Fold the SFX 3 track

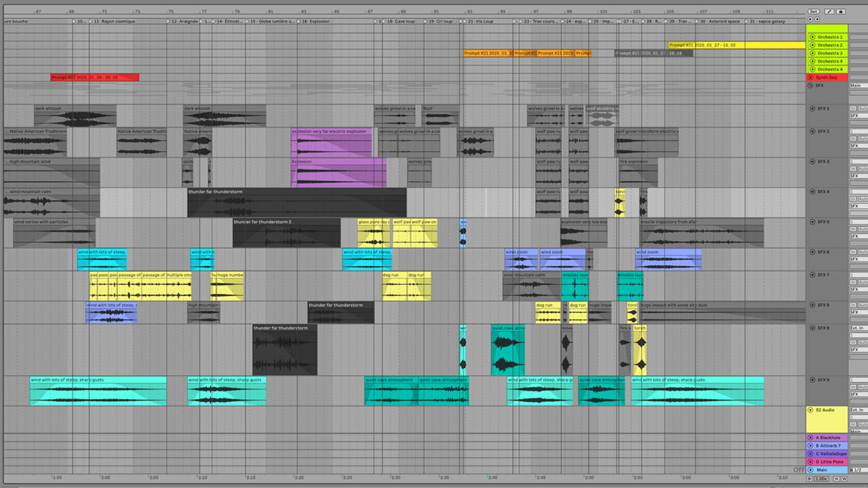click(812, 161)
